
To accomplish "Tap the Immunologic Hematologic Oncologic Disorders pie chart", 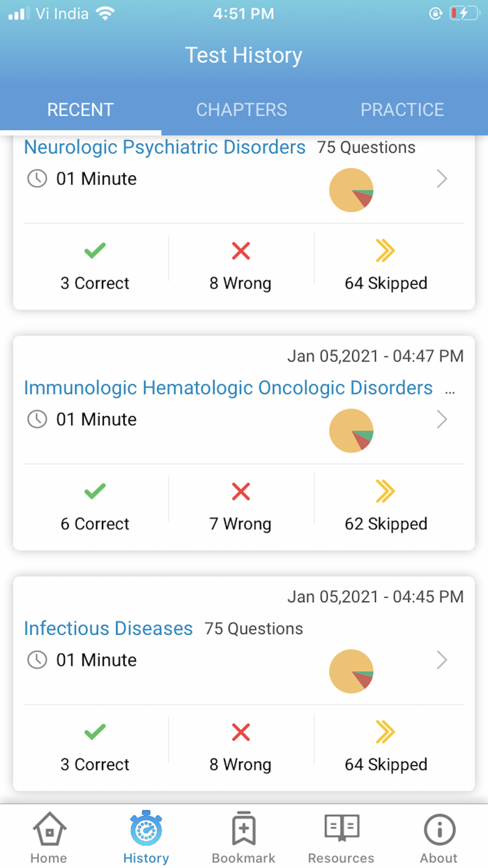I will point(351,431).
